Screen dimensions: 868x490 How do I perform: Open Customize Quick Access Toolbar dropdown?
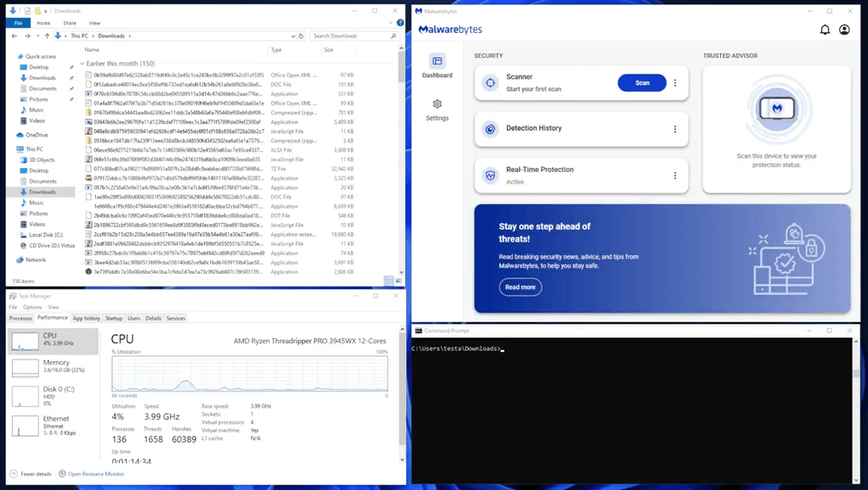[x=46, y=10]
